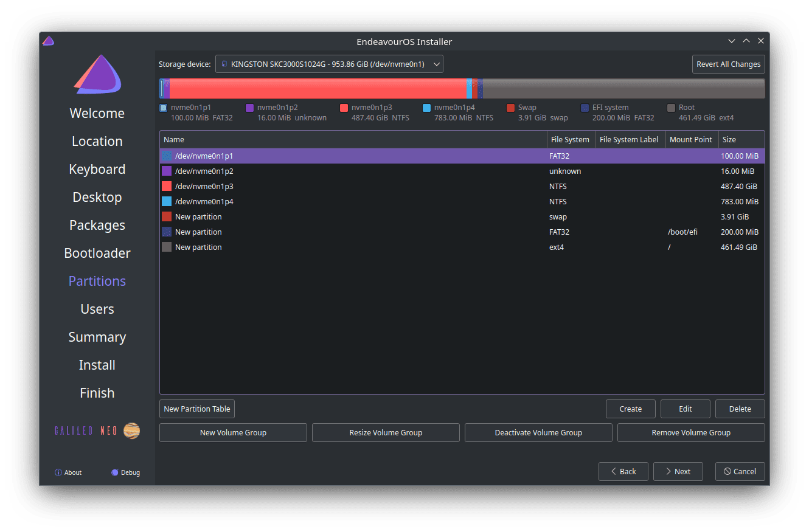The height and width of the screenshot is (532, 809).
Task: Click the New Partition Table button
Action: (197, 409)
